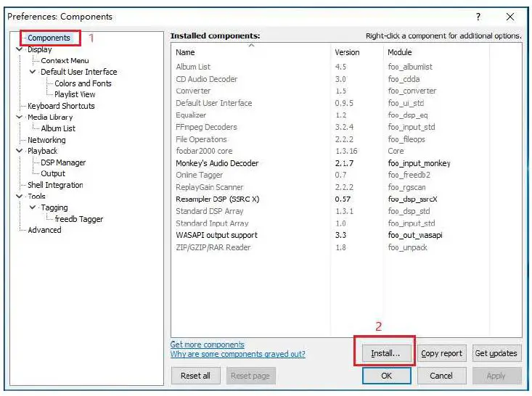Click the foo_unpack module cell

coord(407,247)
